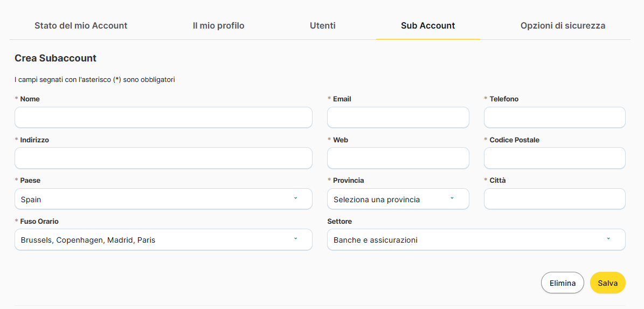
Task: Focus the Nome input field
Action: [x=163, y=118]
